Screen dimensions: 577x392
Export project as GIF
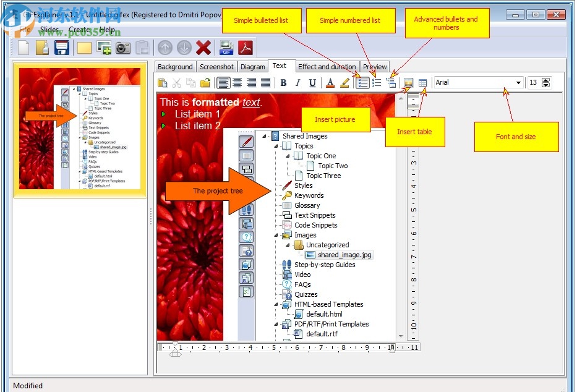(x=226, y=48)
